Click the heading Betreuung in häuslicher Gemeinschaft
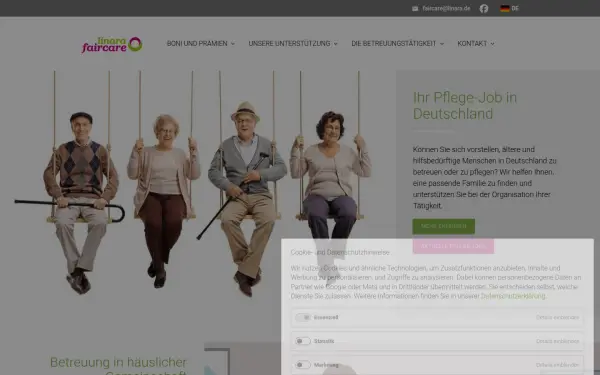Image resolution: width=600 pixels, height=375 pixels. (x=118, y=365)
